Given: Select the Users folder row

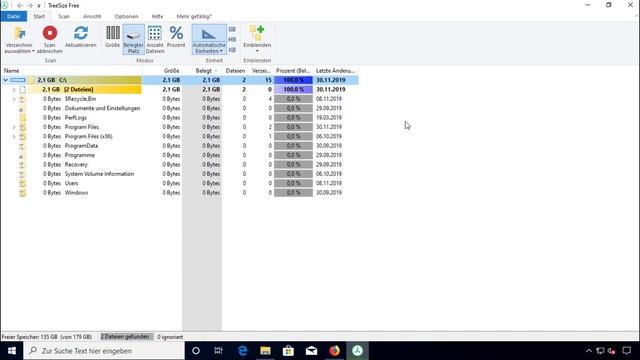Looking at the screenshot, I should tap(180, 183).
